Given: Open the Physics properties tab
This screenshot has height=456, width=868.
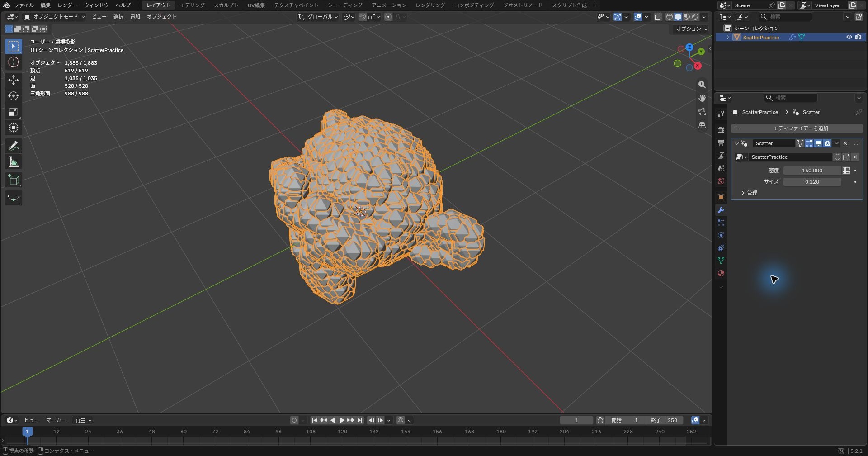Looking at the screenshot, I should click(721, 235).
